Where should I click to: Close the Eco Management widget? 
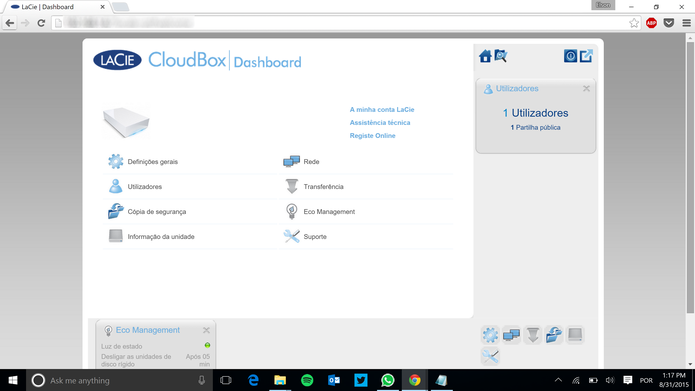pyautogui.click(x=206, y=330)
